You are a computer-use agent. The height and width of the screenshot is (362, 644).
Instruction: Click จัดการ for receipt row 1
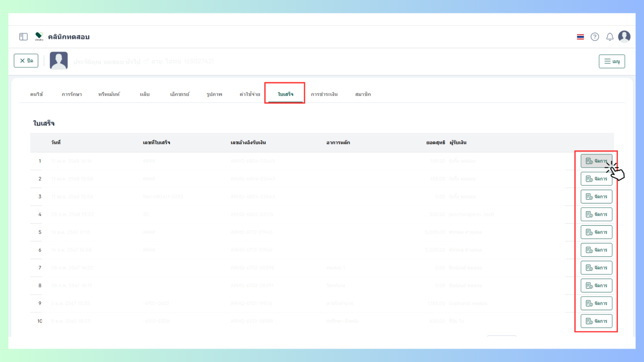(596, 161)
